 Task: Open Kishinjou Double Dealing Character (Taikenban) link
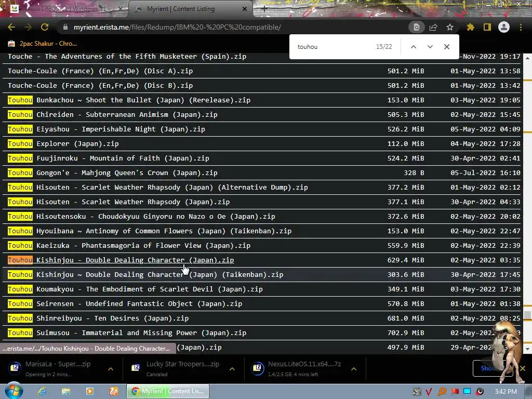145,275
